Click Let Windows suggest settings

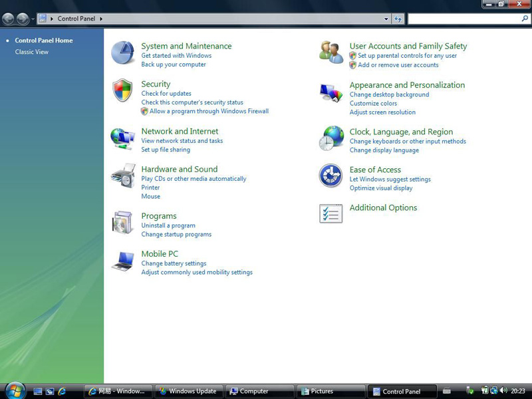(x=390, y=180)
